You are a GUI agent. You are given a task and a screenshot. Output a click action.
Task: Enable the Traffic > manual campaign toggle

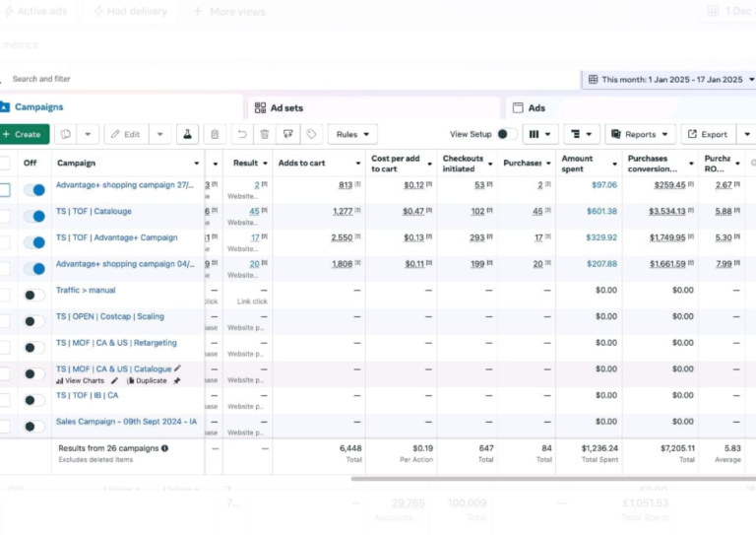tap(34, 295)
